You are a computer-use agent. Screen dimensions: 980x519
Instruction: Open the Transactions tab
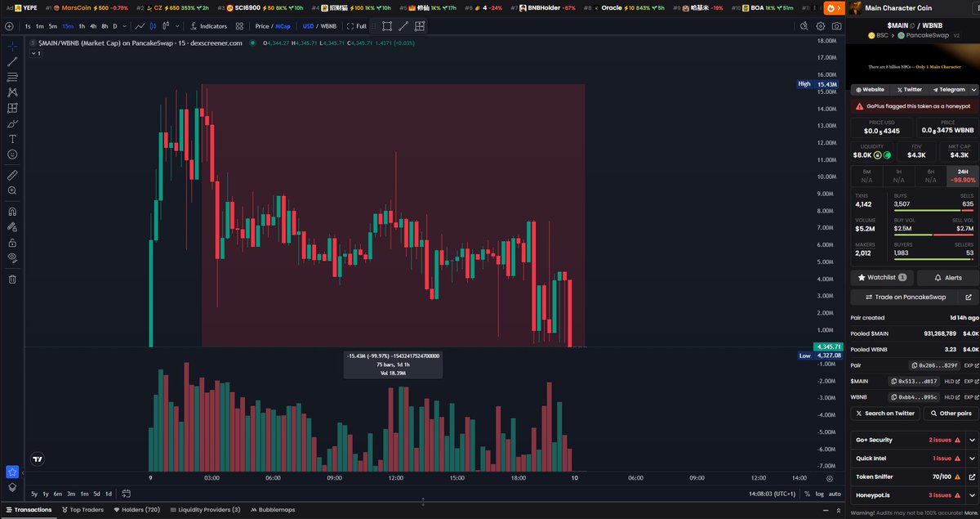click(x=29, y=509)
